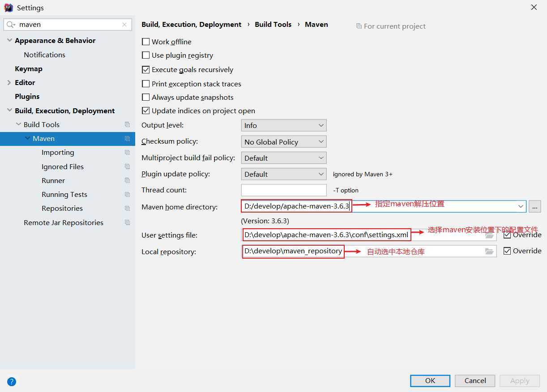Screen dimensions: 547x392
Task: Enable Use plugin registry checkbox
Action: coord(145,55)
